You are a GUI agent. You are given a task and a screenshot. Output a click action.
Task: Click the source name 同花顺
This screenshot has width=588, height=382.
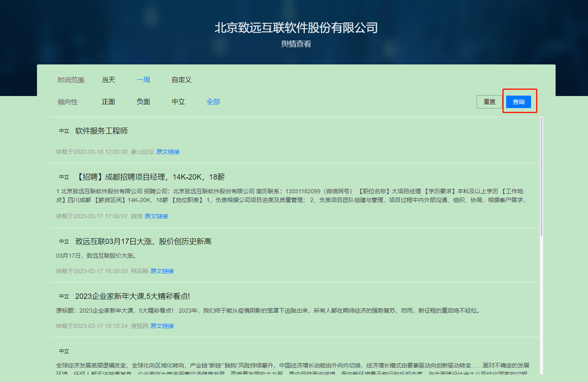click(140, 271)
